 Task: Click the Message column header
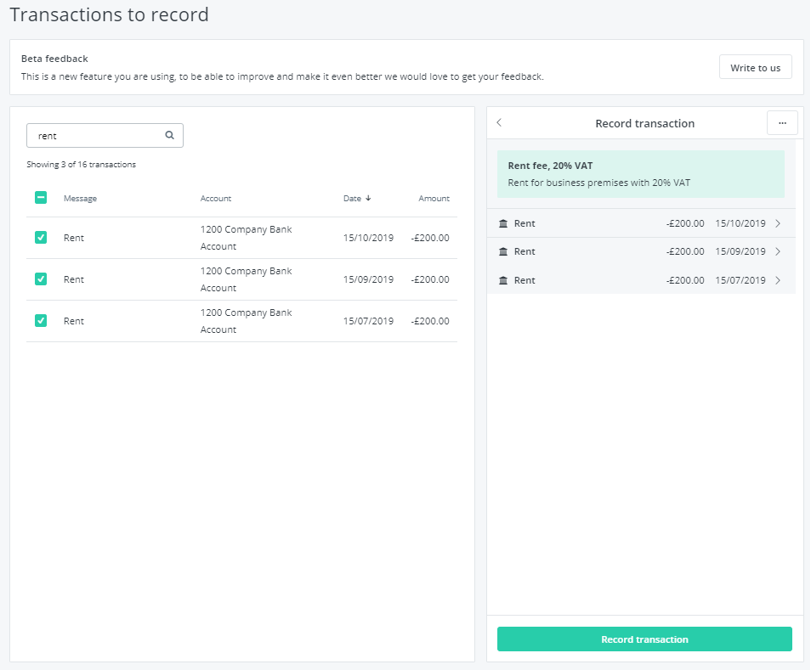coord(78,198)
